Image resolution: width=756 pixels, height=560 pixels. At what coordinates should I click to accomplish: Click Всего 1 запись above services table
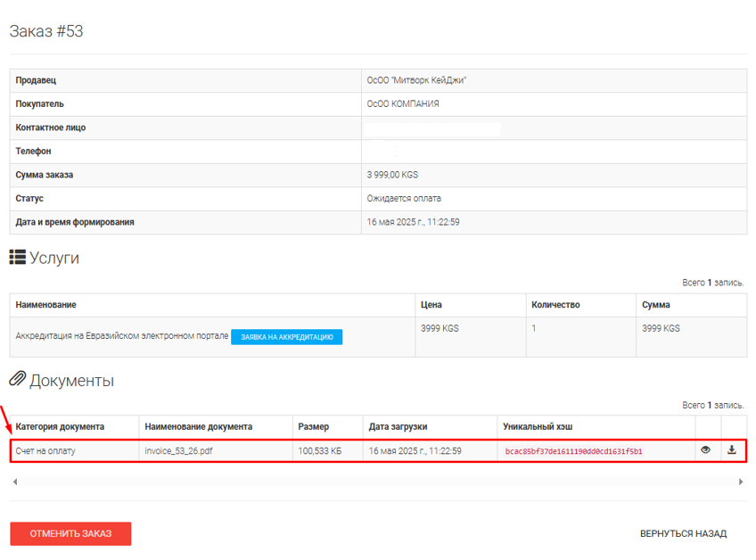coord(712,282)
